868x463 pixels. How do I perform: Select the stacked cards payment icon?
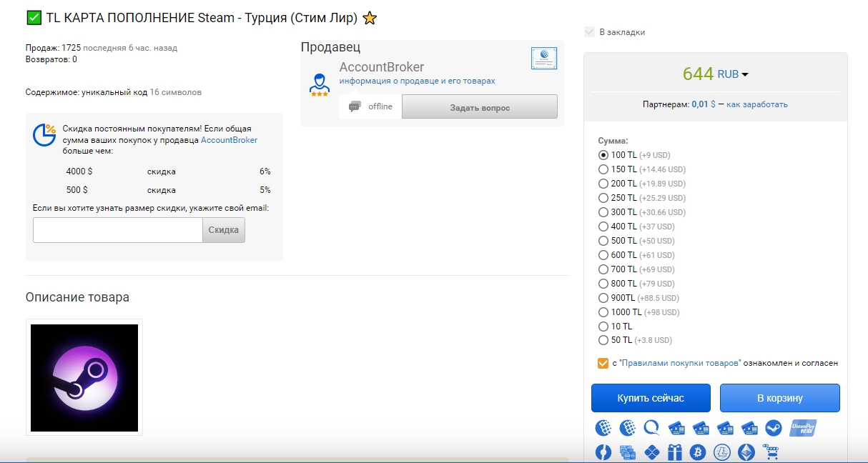(x=628, y=452)
